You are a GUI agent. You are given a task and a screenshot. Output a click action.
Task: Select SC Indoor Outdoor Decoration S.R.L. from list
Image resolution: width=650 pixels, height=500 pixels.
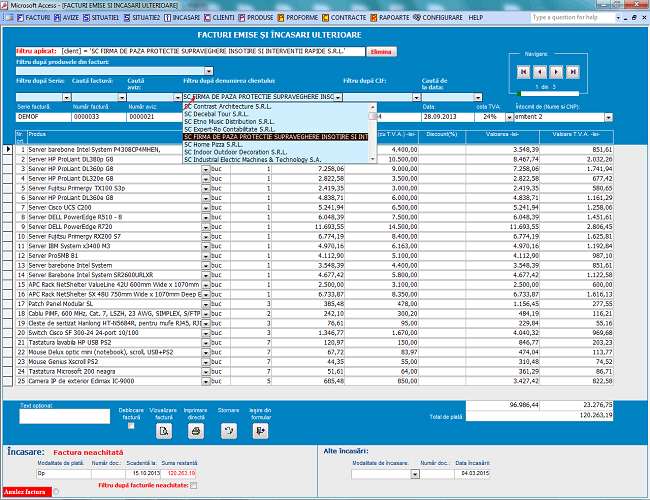pos(276,152)
